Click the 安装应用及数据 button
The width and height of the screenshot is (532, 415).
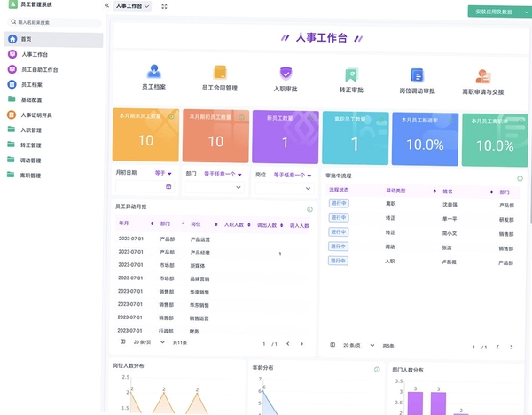(x=494, y=12)
